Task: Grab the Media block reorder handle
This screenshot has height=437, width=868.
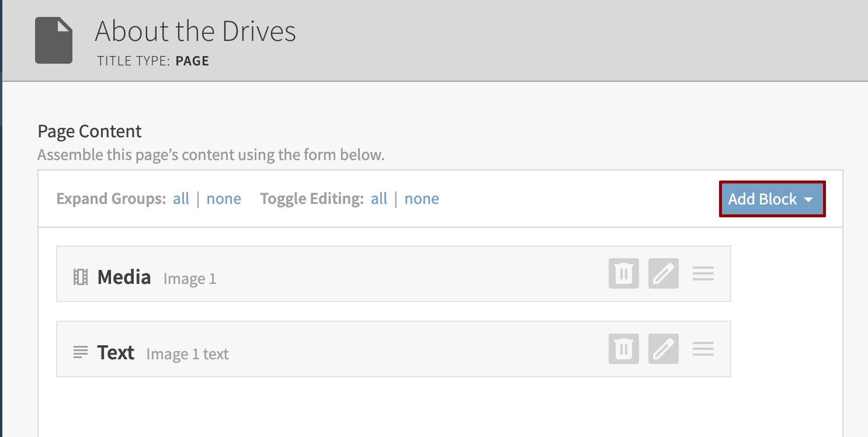Action: point(703,273)
